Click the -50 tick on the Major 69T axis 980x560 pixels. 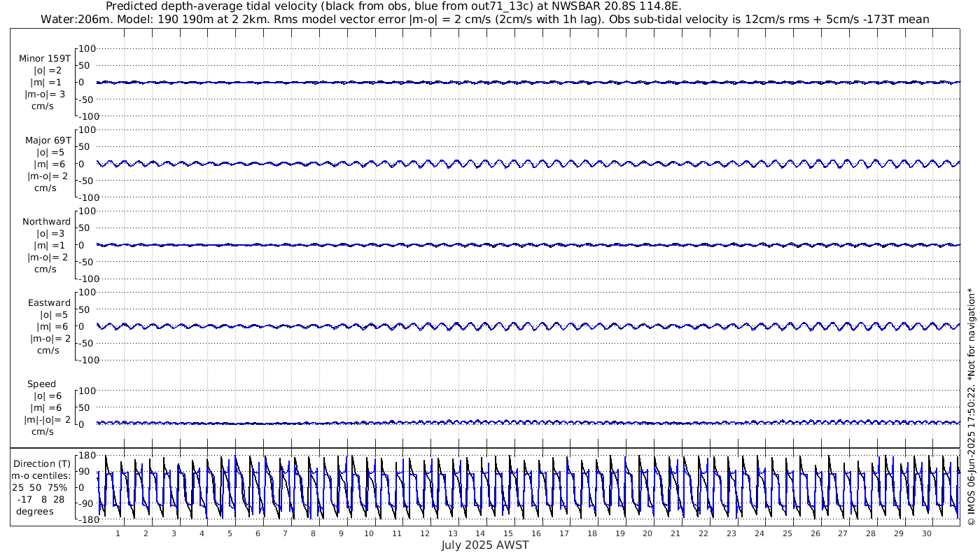87,181
